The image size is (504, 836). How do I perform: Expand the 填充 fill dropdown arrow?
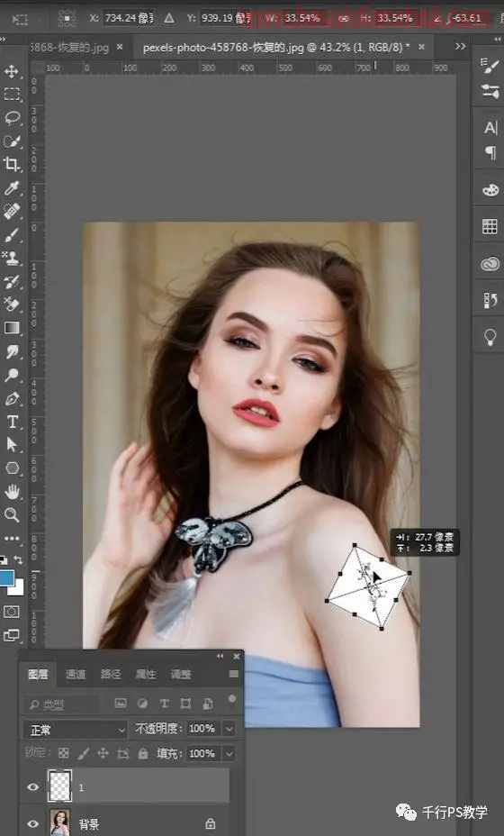[x=229, y=754]
